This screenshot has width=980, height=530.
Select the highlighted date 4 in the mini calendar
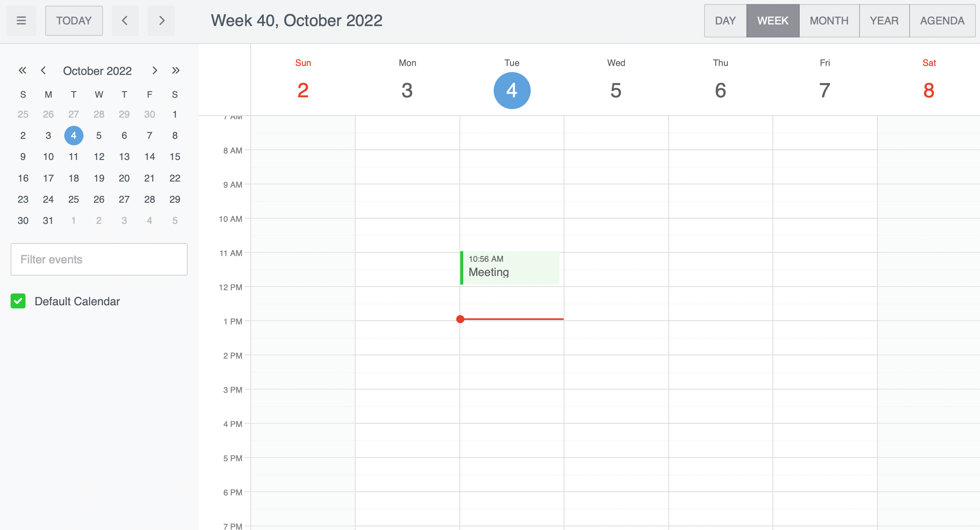(x=74, y=135)
